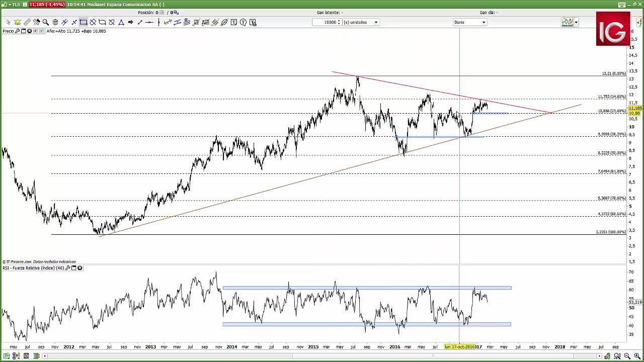Open the hammer settings tool
644x362 pixels.
point(37,22)
